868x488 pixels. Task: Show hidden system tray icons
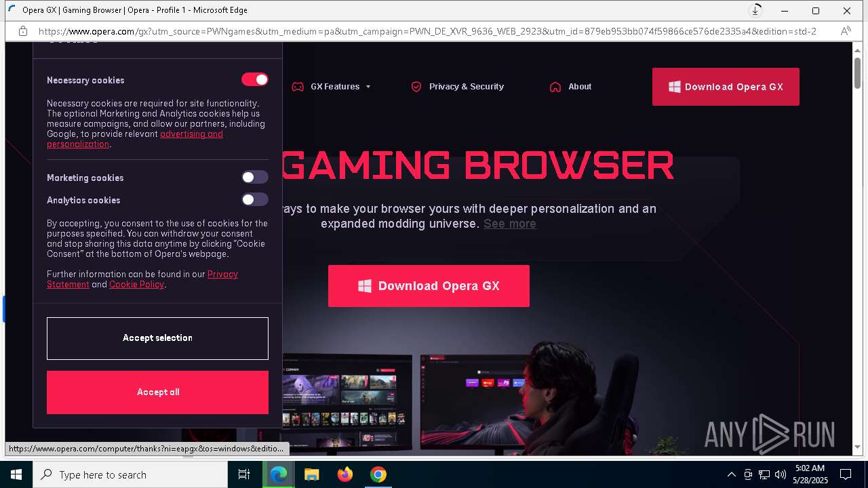click(x=731, y=474)
